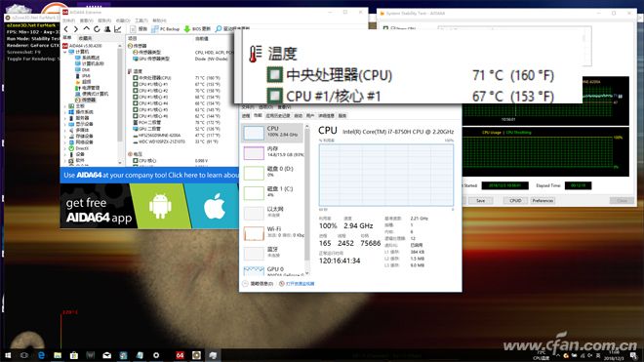Image resolution: width=644 pixels, height=362 pixels.
Task: Expand the 网络设备 tree node
Action: (65, 142)
